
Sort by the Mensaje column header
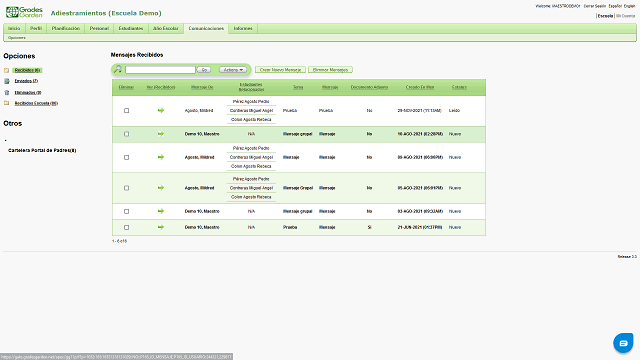[x=330, y=87]
